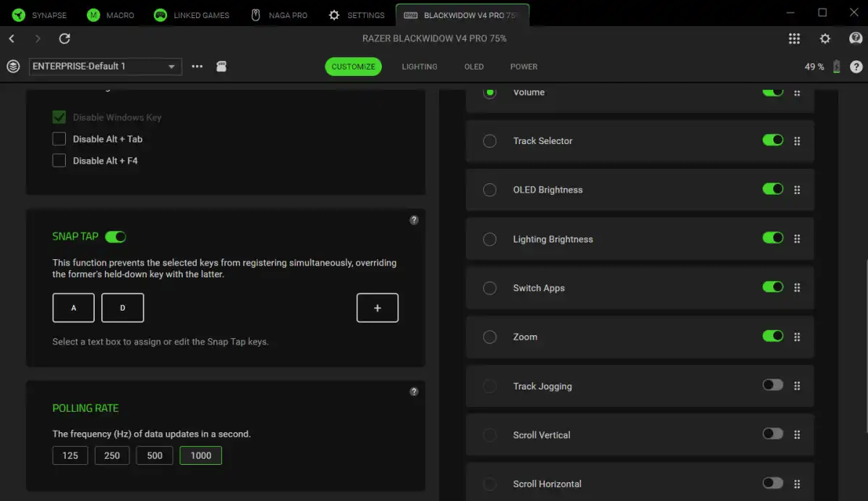Switch to the POWER tab
This screenshot has width=868, height=501.
pyautogui.click(x=523, y=66)
